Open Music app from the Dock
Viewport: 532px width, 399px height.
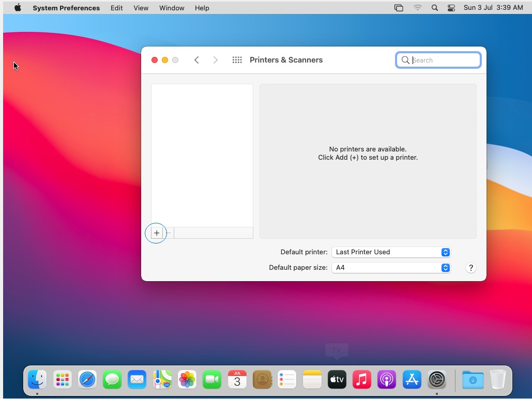362,380
